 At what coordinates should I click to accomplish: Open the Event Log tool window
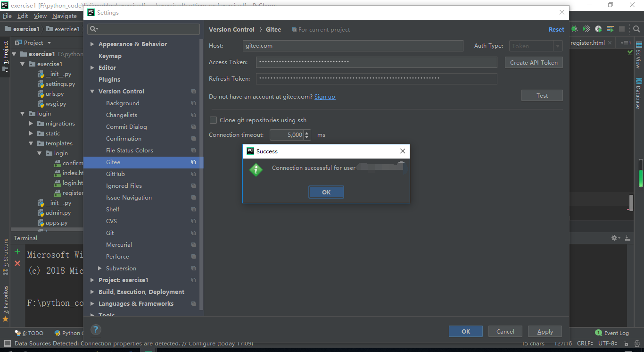click(612, 333)
